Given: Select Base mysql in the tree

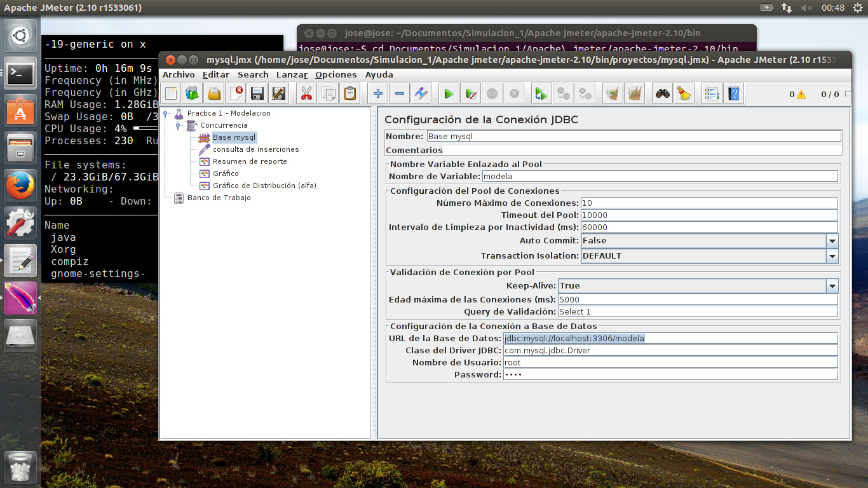Looking at the screenshot, I should tap(234, 137).
